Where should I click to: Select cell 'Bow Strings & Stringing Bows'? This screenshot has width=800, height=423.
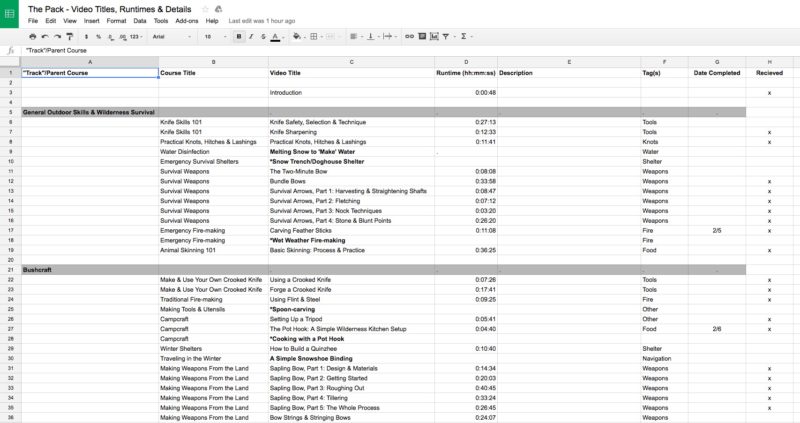tap(352, 417)
